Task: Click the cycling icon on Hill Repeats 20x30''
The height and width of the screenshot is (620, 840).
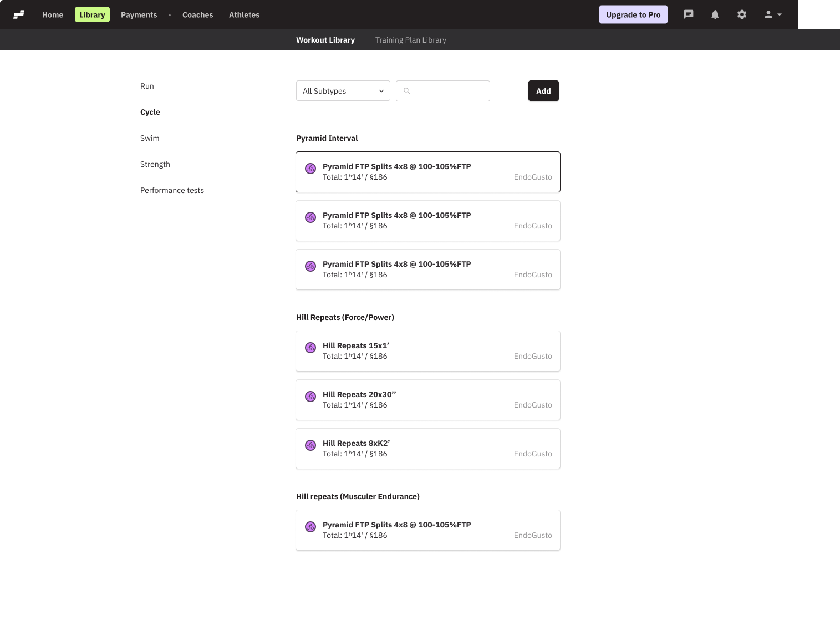Action: click(310, 397)
